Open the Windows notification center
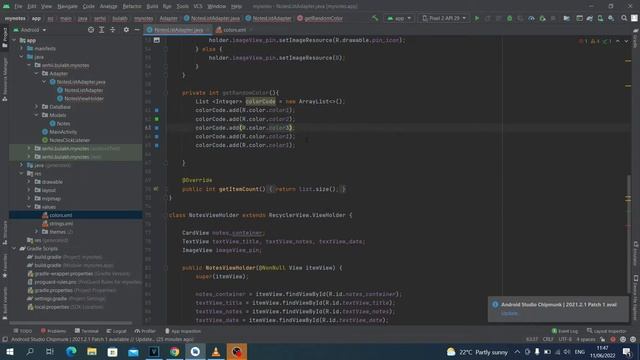 (x=627, y=352)
